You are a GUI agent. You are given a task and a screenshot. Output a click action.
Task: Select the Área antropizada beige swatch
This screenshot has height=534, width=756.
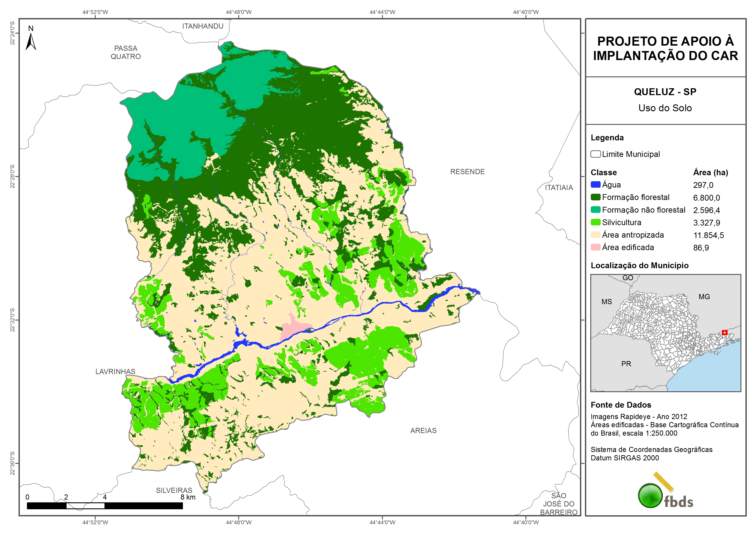tap(595, 235)
